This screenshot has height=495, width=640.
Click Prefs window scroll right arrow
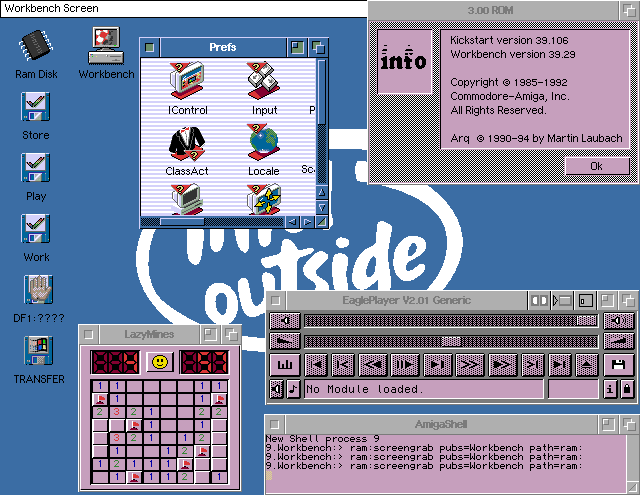307,222
